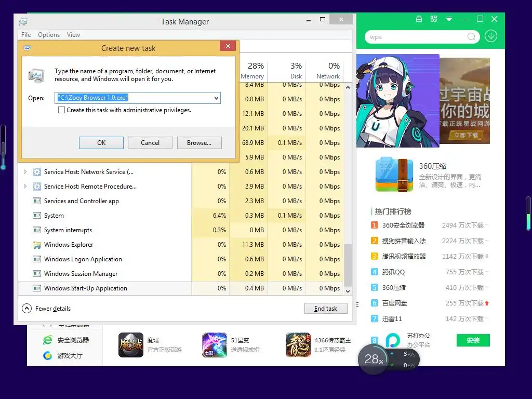Screen dimensions: 532x399
Task: Click the Task Manager title bar icon
Action: tap(23, 22)
